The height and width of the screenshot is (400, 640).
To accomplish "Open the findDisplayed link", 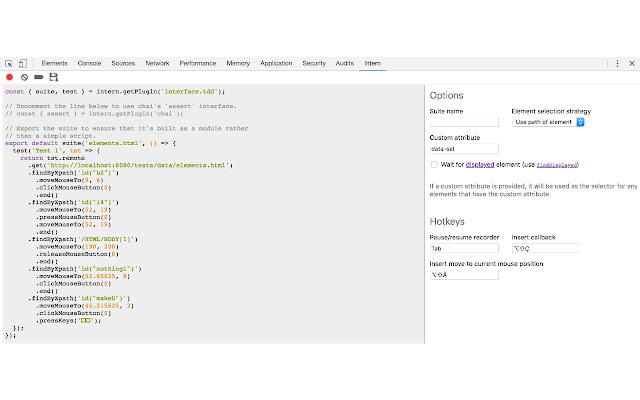I will coord(557,165).
